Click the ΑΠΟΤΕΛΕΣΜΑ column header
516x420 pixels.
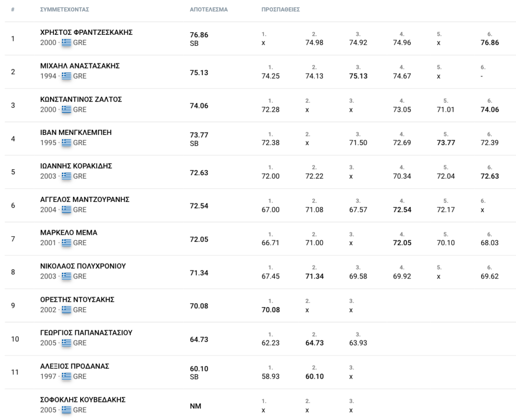(209, 10)
